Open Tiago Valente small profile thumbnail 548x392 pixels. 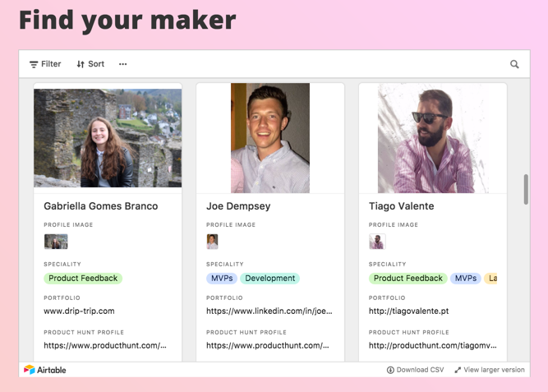(x=377, y=242)
